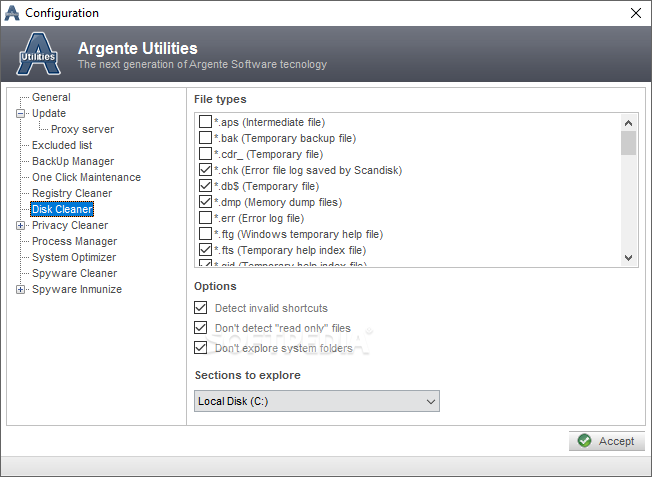Click the small app icon in title bar
This screenshot has width=652, height=477.
coord(12,13)
